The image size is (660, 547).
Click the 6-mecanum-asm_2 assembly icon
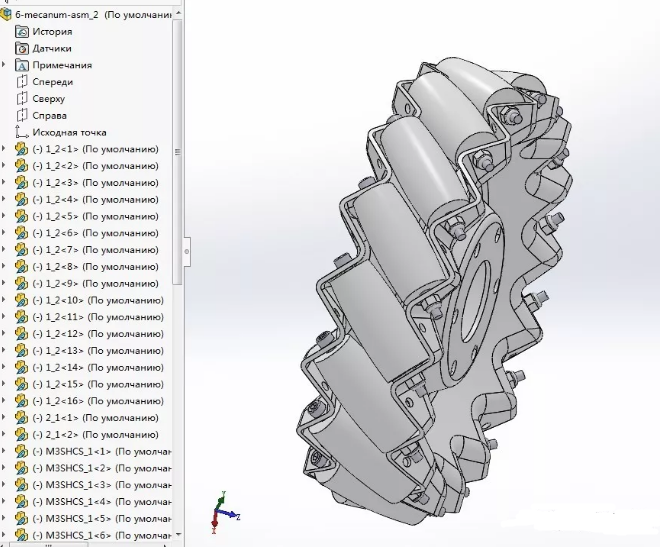tap(5, 15)
